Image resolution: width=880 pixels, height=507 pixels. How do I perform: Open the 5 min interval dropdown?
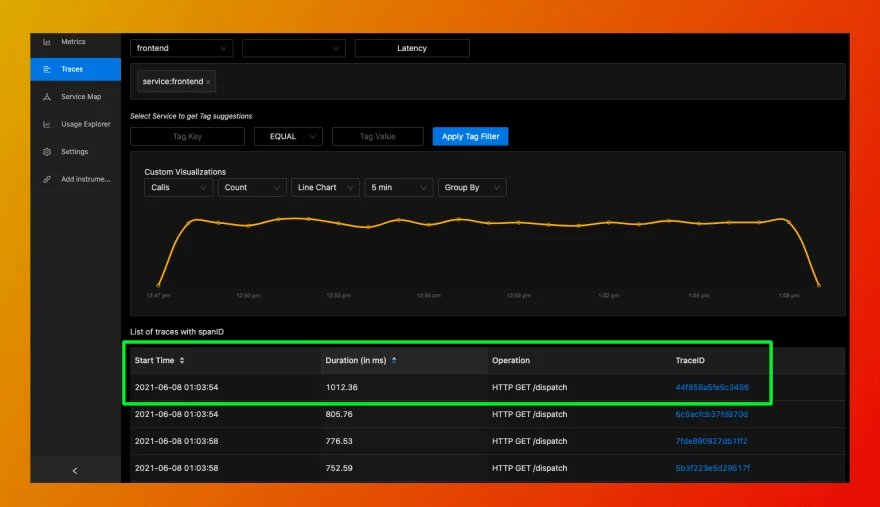tap(398, 188)
